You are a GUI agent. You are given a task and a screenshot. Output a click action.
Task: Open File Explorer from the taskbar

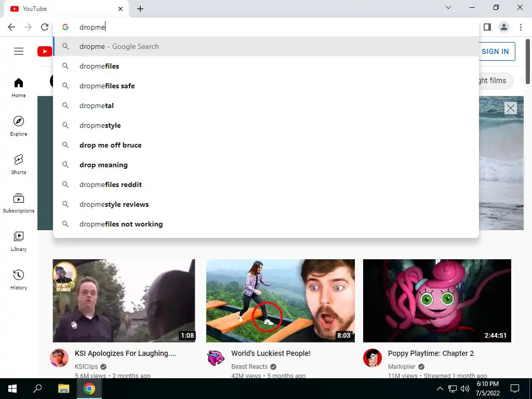[x=63, y=389]
